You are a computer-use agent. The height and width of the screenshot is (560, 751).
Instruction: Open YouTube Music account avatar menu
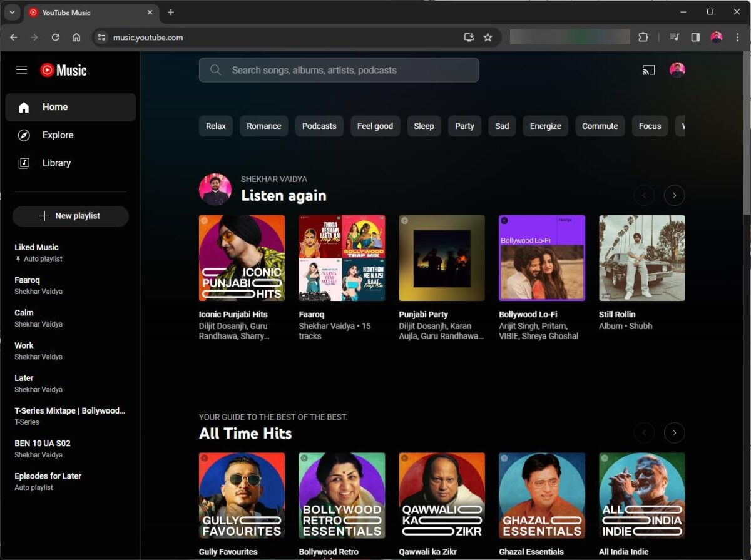(x=677, y=70)
